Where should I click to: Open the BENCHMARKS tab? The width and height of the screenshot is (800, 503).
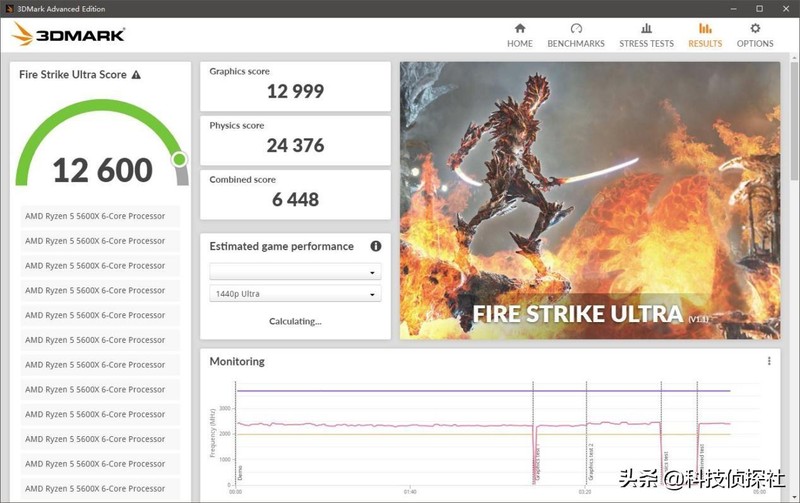(x=576, y=35)
